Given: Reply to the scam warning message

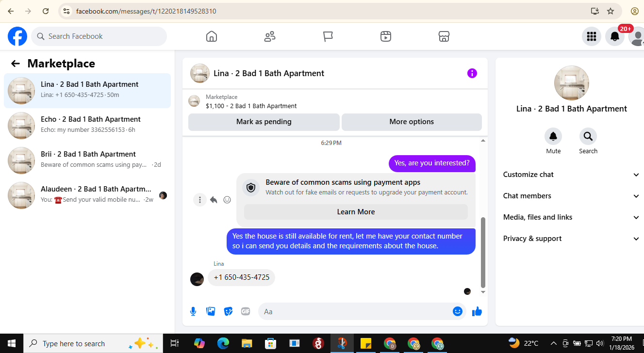Looking at the screenshot, I should (x=214, y=200).
